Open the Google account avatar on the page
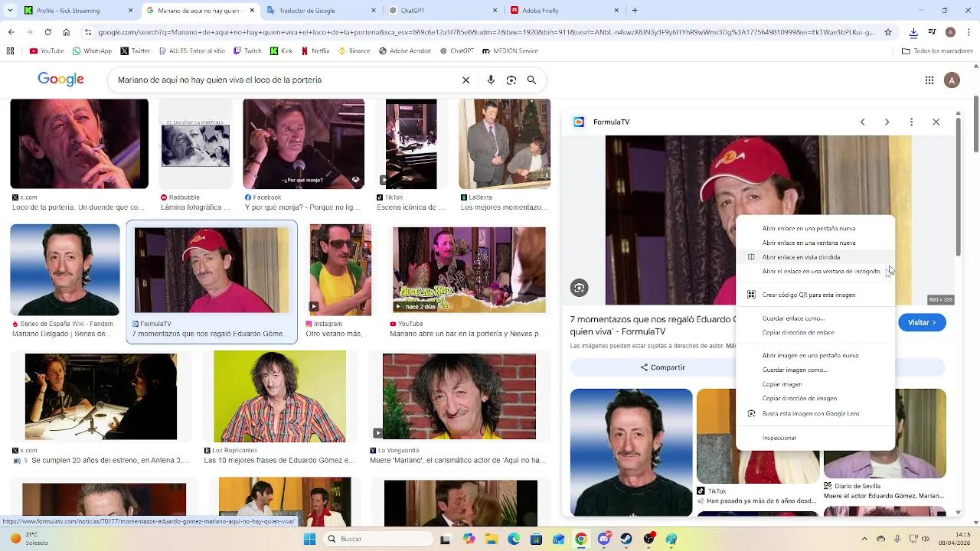Image resolution: width=980 pixels, height=551 pixels. coord(952,80)
